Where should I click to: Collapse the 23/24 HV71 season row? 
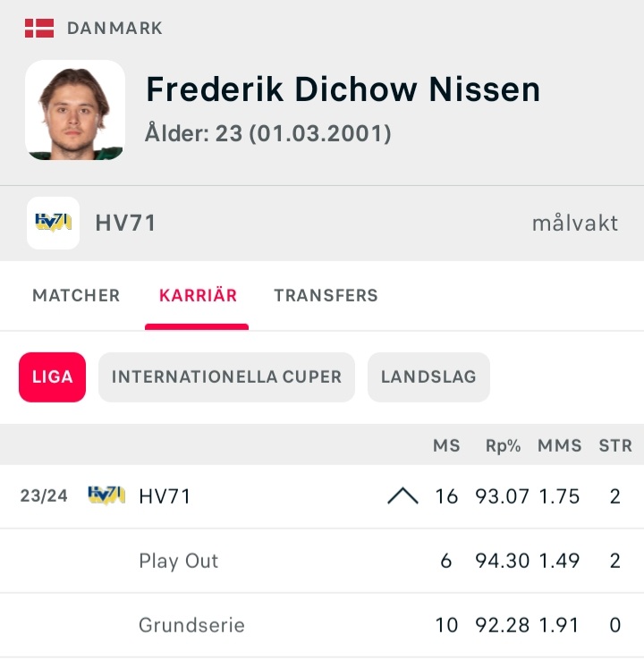(402, 495)
